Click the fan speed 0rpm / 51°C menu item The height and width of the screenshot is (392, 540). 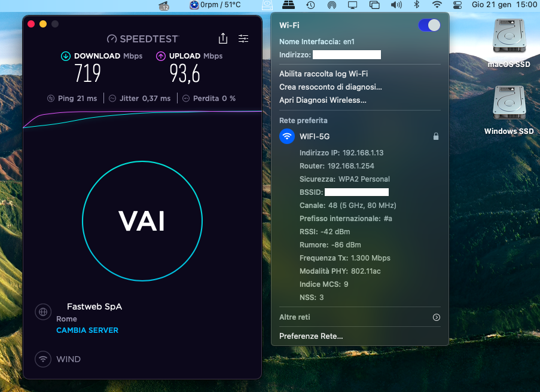215,5
